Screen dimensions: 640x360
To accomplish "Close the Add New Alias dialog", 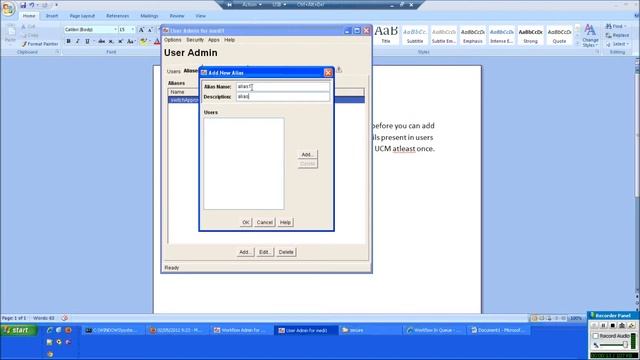I will tap(328, 73).
